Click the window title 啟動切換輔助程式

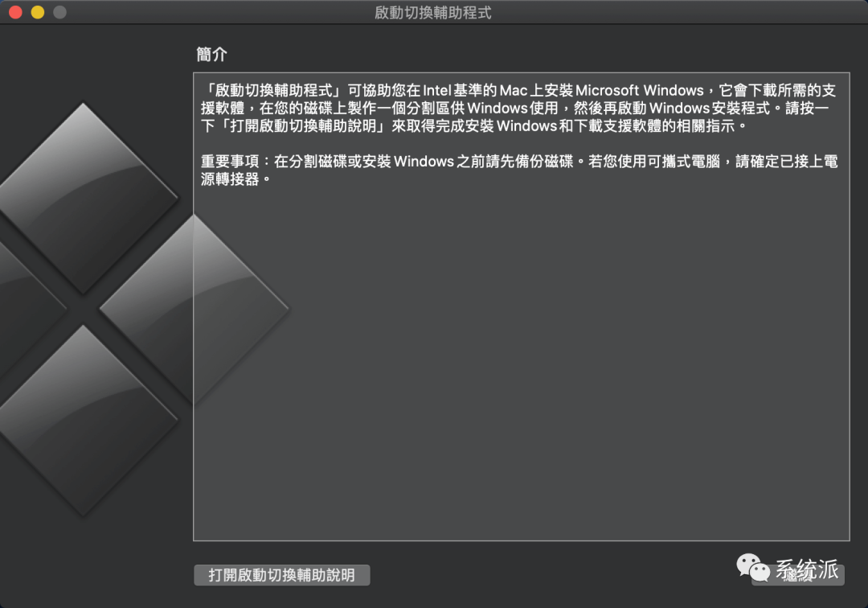tap(433, 12)
